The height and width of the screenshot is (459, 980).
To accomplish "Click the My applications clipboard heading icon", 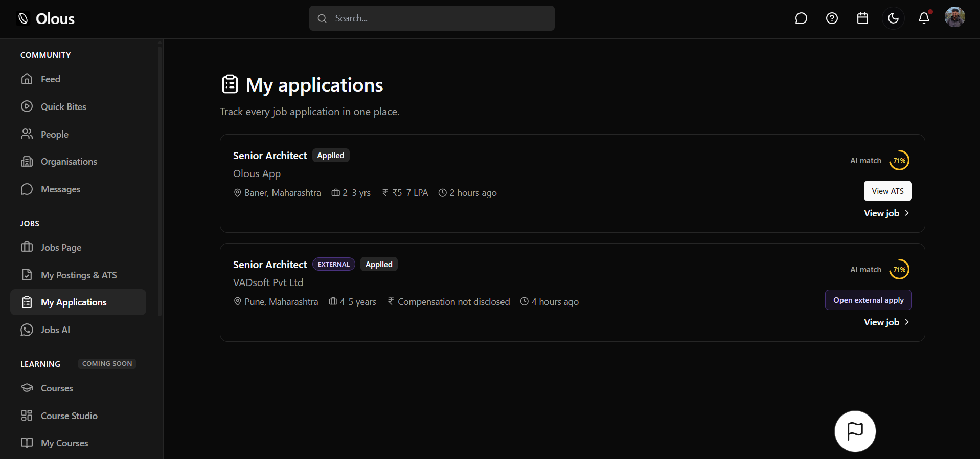I will click(x=230, y=84).
